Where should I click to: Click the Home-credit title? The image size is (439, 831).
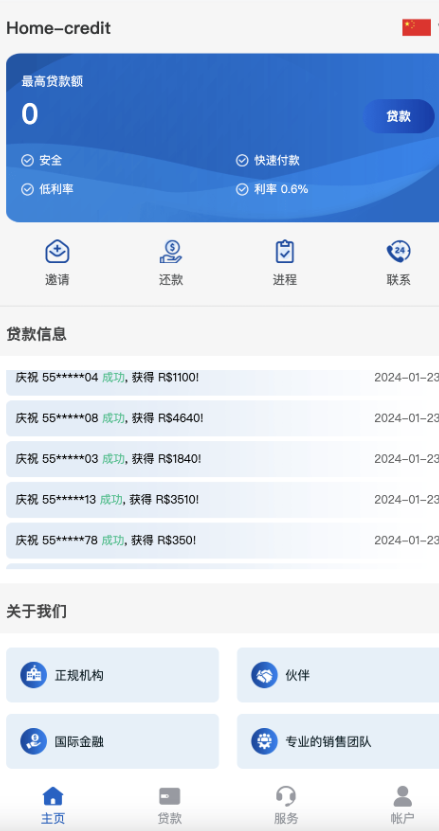pyautogui.click(x=58, y=28)
